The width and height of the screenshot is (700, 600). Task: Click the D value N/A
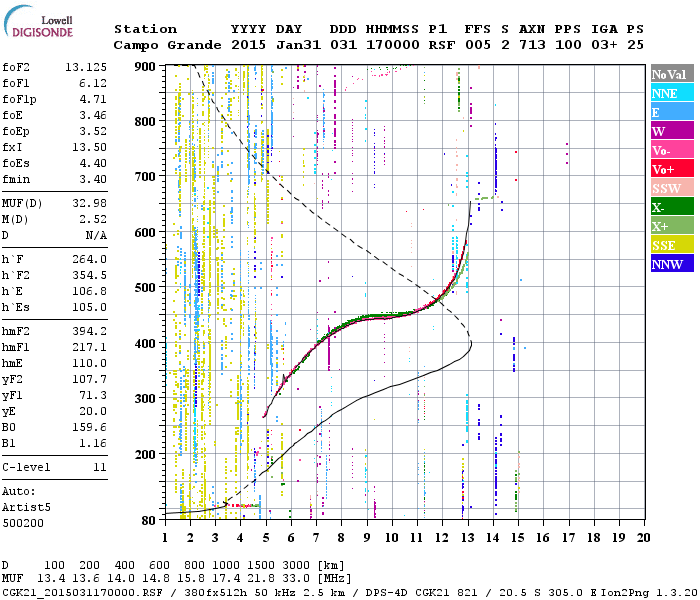tap(96, 236)
